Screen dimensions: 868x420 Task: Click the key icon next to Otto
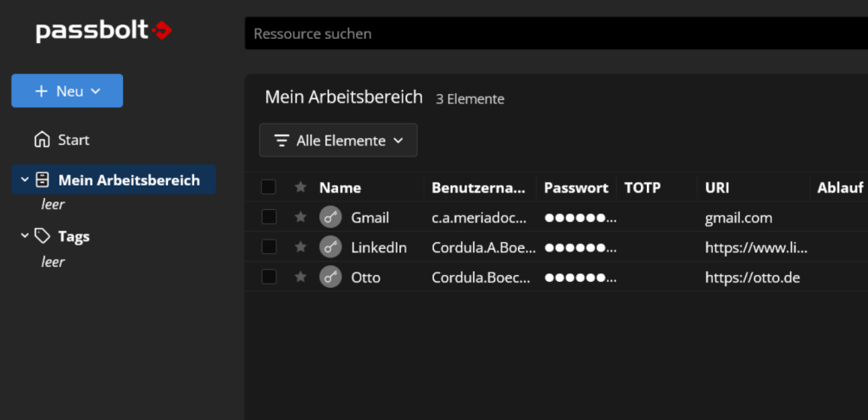click(x=331, y=277)
